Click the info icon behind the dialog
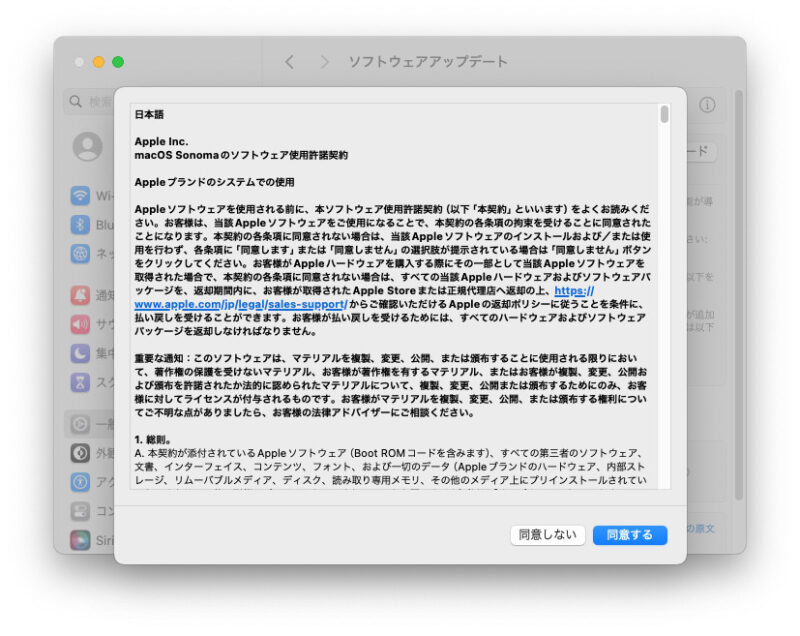Screen dimensions: 800x636 [707, 105]
